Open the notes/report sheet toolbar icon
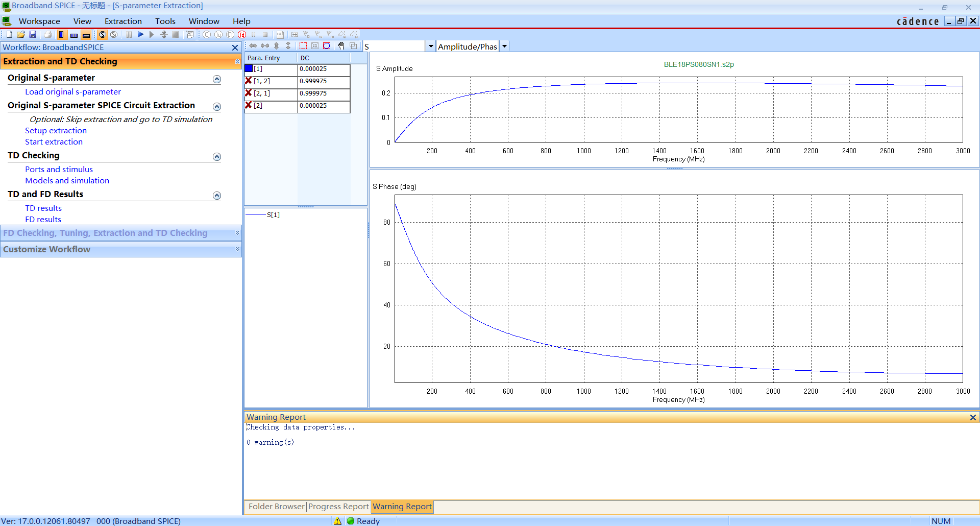 coord(190,35)
